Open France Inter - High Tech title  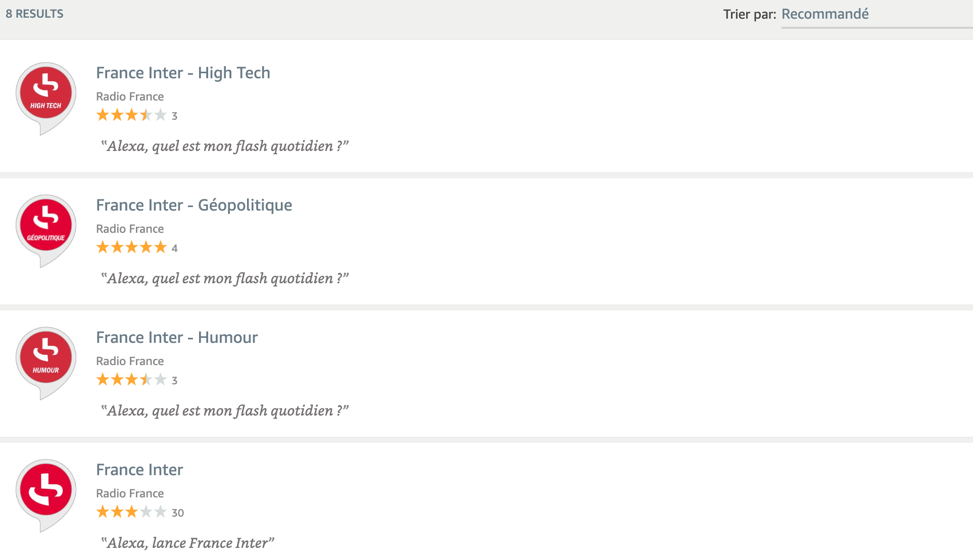click(183, 73)
